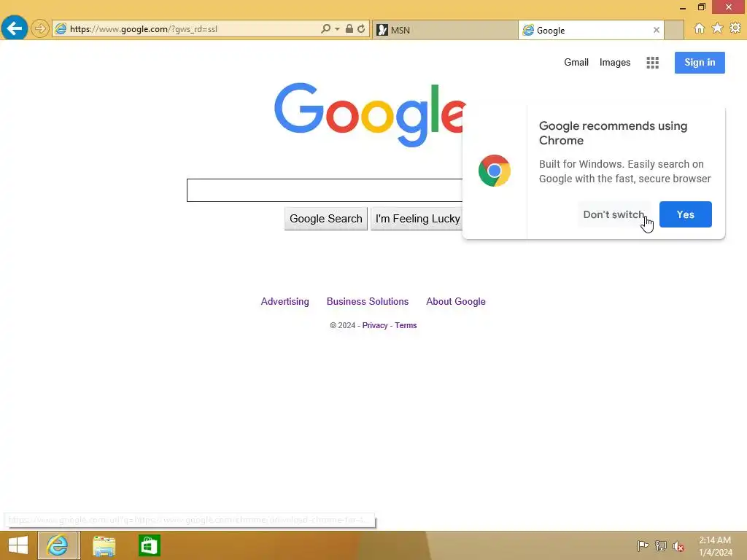747x560 pixels.
Task: Open the About Google link
Action: pos(455,301)
